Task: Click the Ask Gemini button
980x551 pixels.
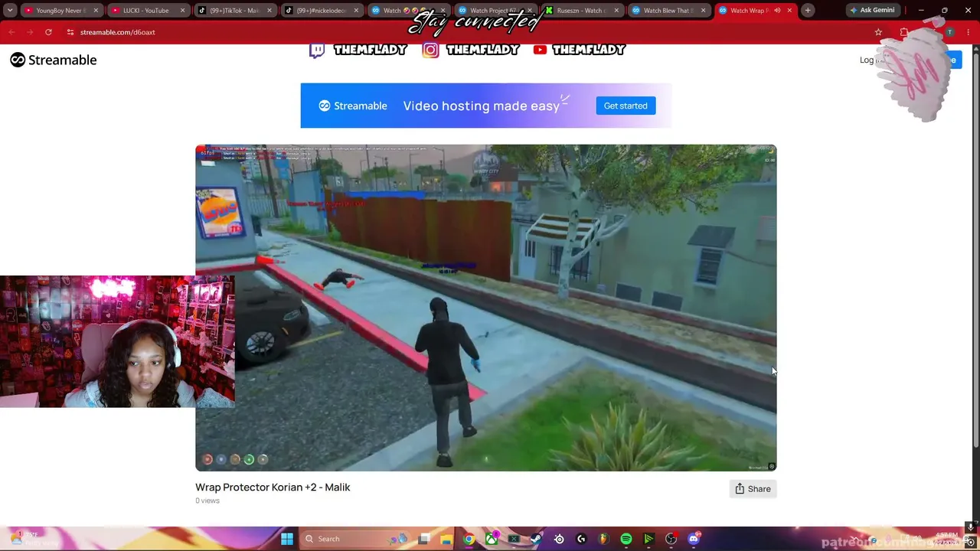Action: point(872,11)
